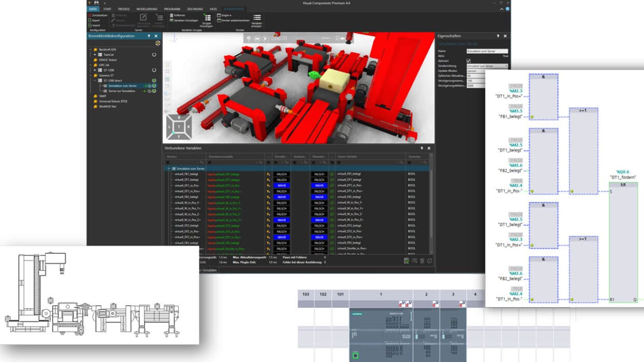Image resolution: width=644 pixels, height=362 pixels.
Task: Click the TwinCat server status icon
Action: [x=154, y=54]
